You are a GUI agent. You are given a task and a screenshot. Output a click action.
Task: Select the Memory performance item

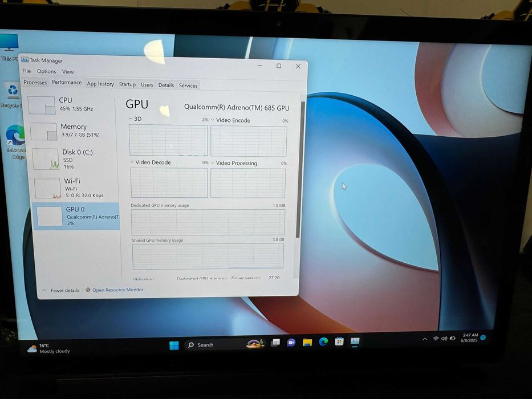tap(73, 131)
